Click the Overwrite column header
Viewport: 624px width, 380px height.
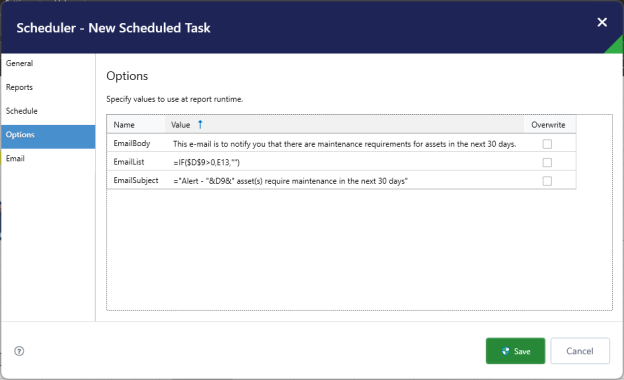[550, 125]
